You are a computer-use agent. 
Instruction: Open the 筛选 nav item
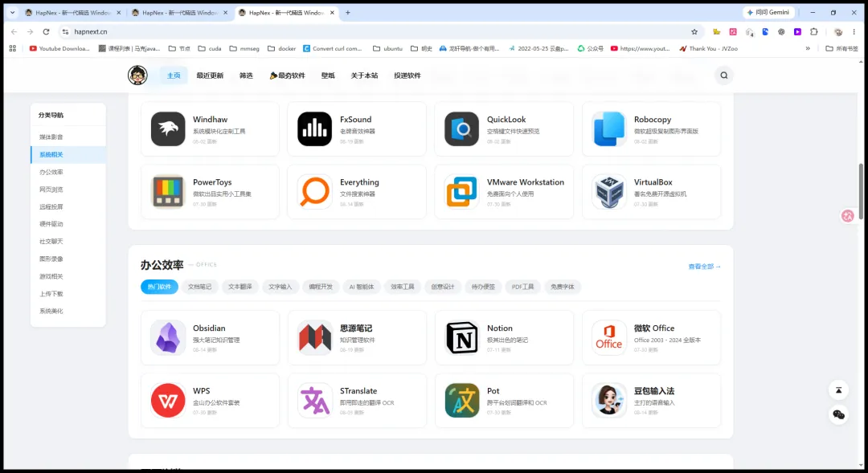click(x=247, y=75)
